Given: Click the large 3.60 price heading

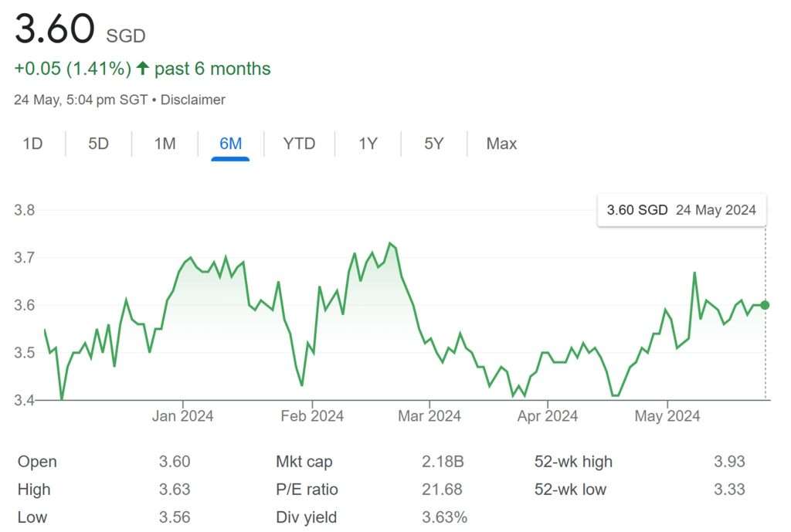Looking at the screenshot, I should tap(53, 31).
